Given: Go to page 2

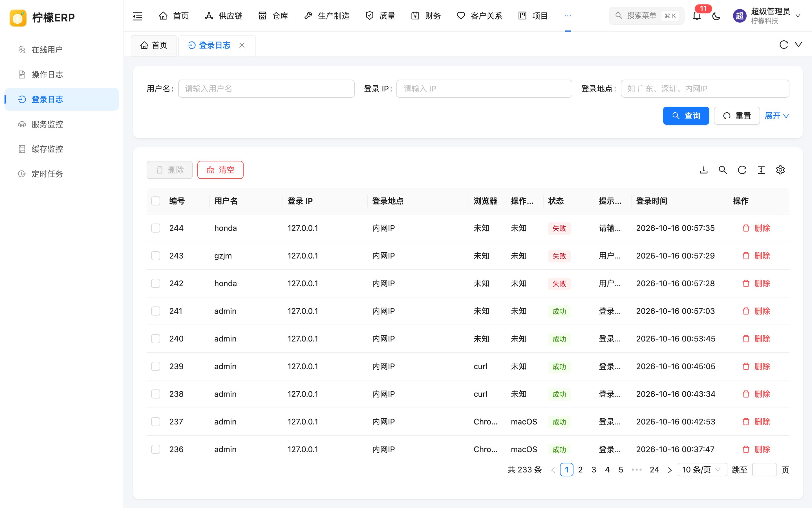Looking at the screenshot, I should [x=580, y=470].
